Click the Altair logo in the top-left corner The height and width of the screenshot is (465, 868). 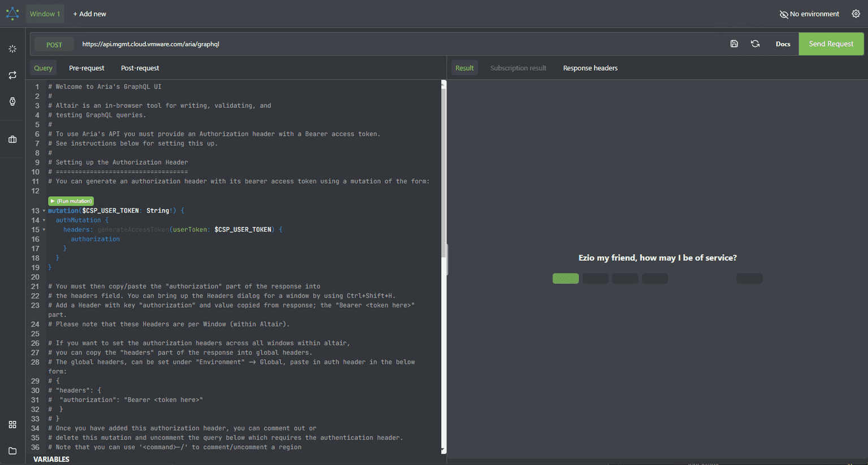(12, 13)
